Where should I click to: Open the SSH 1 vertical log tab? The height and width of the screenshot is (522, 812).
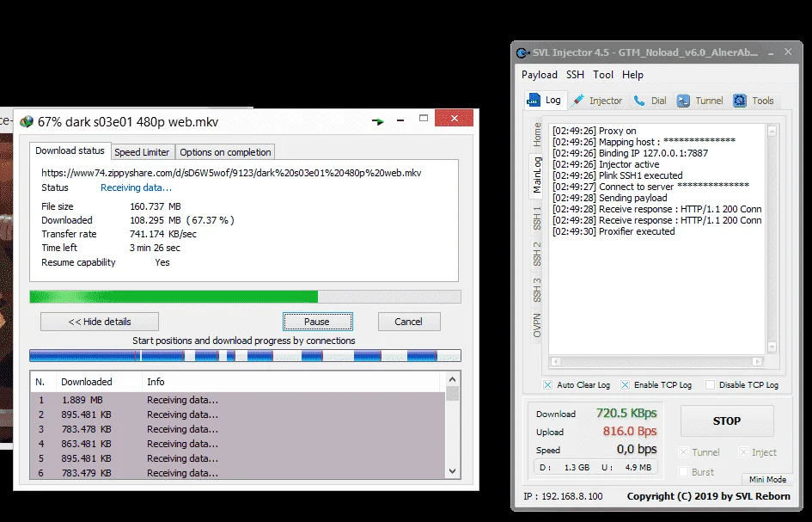tap(537, 218)
